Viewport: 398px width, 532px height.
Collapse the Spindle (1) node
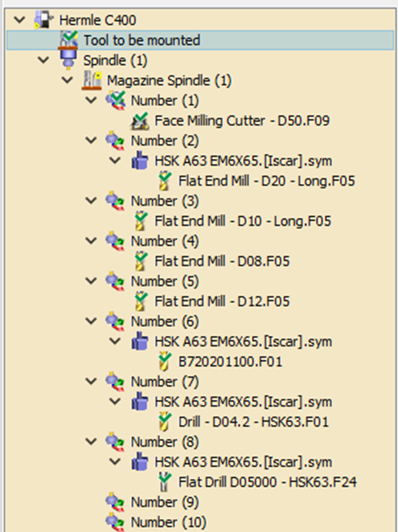tap(43, 60)
